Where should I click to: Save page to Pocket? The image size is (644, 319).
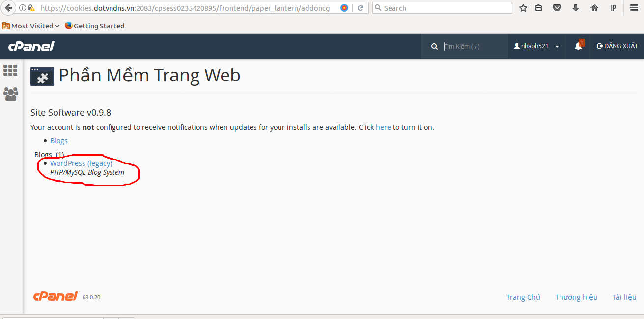click(x=557, y=8)
